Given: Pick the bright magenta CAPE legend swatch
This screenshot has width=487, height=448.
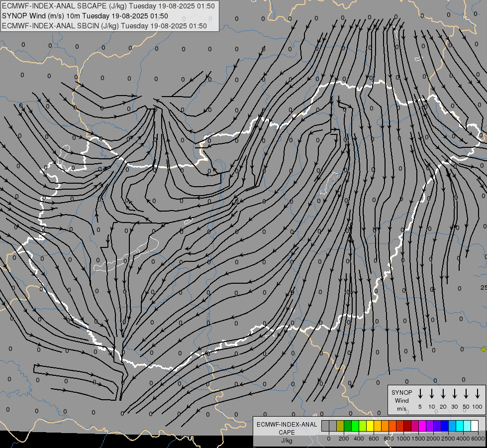Looking at the screenshot, I should tap(423, 426).
